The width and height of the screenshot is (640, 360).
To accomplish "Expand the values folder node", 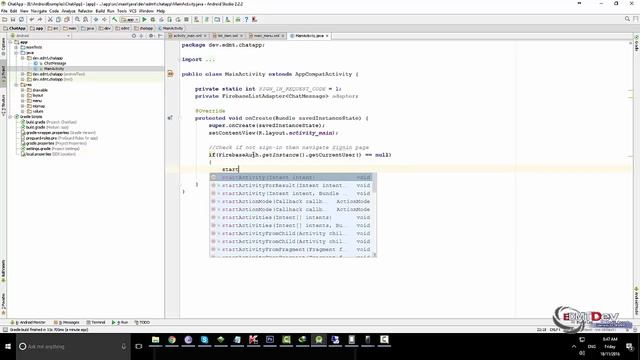I will click(23, 111).
